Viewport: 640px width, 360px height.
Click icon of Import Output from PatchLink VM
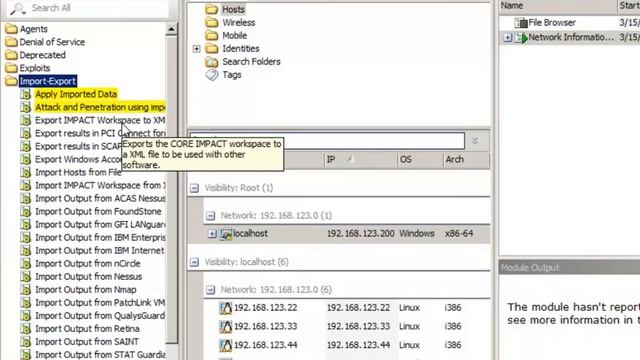point(25,302)
